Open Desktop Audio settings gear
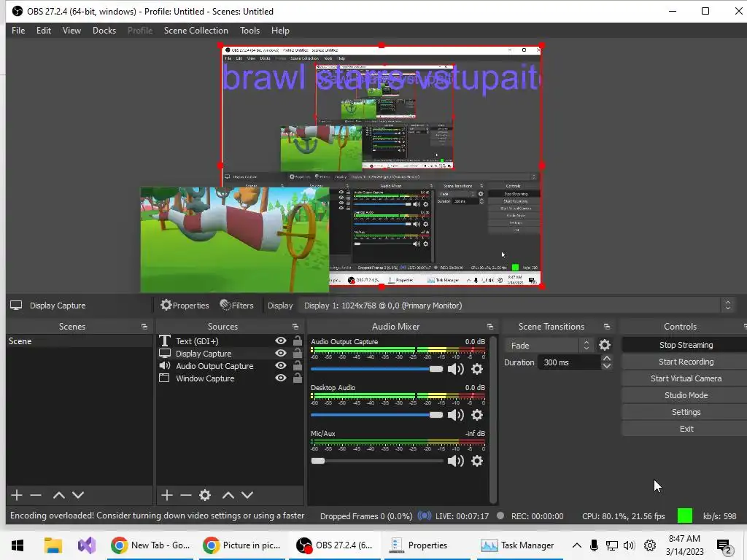This screenshot has height=560, width=747. coord(477,415)
